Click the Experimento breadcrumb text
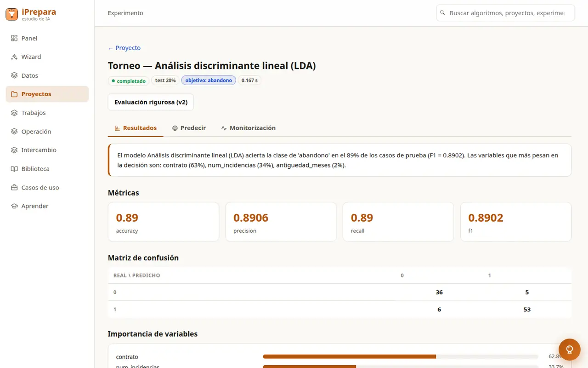Screen dimensions: 588x368 click(125, 13)
